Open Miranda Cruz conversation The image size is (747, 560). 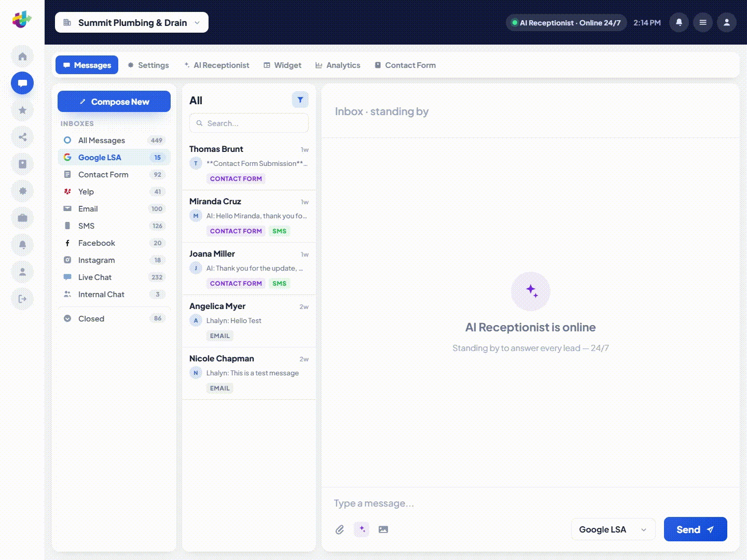(x=249, y=216)
